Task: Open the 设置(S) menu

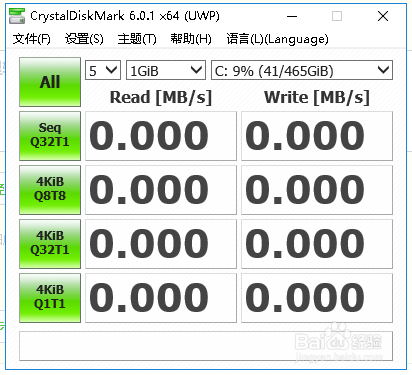Action: [x=84, y=39]
